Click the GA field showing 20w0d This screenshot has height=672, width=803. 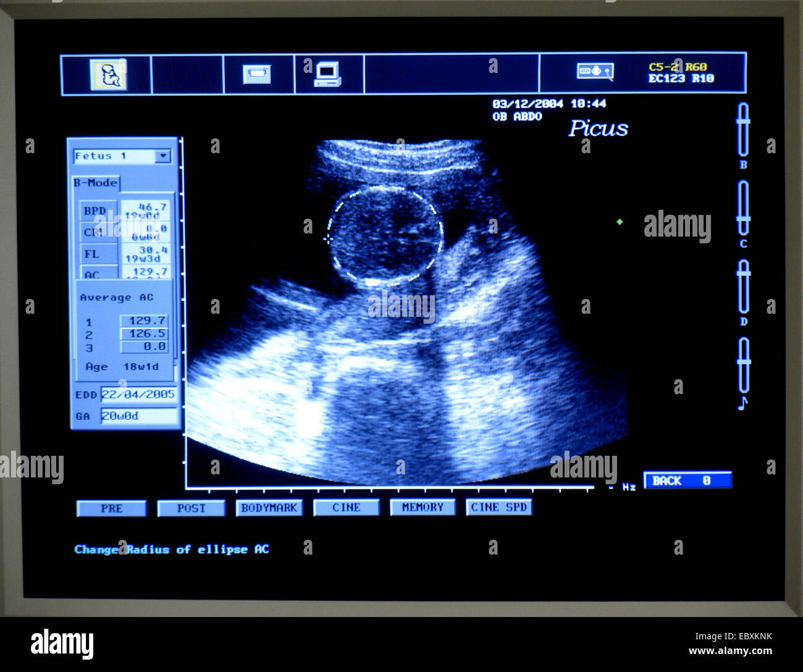point(139,416)
